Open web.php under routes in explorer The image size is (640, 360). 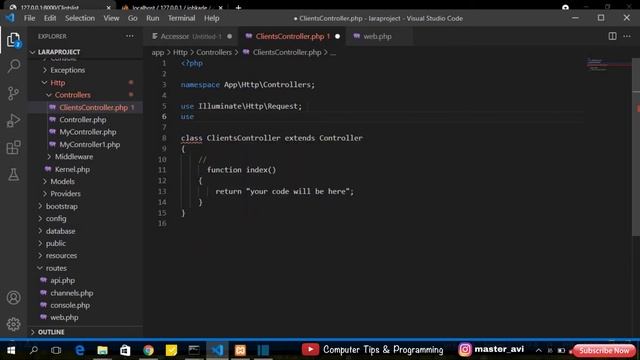64,317
